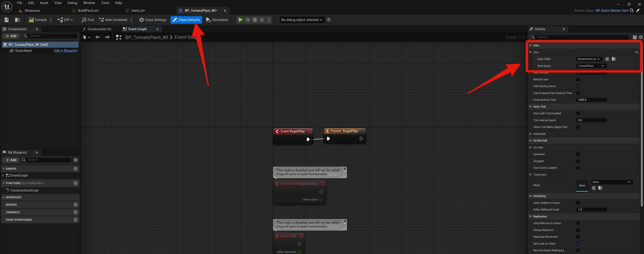
Task: Open the Find tool
Action: [88, 20]
